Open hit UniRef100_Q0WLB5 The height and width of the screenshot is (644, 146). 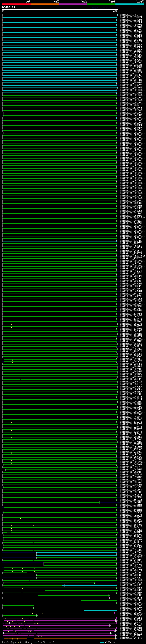[x=131, y=35]
